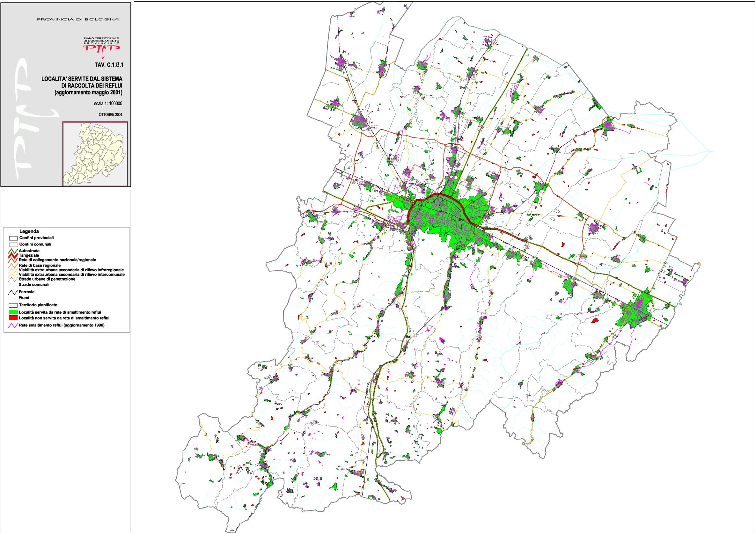The image size is (756, 534).
Task: Select 'Strade comunali' legend label
Action: click(x=34, y=284)
